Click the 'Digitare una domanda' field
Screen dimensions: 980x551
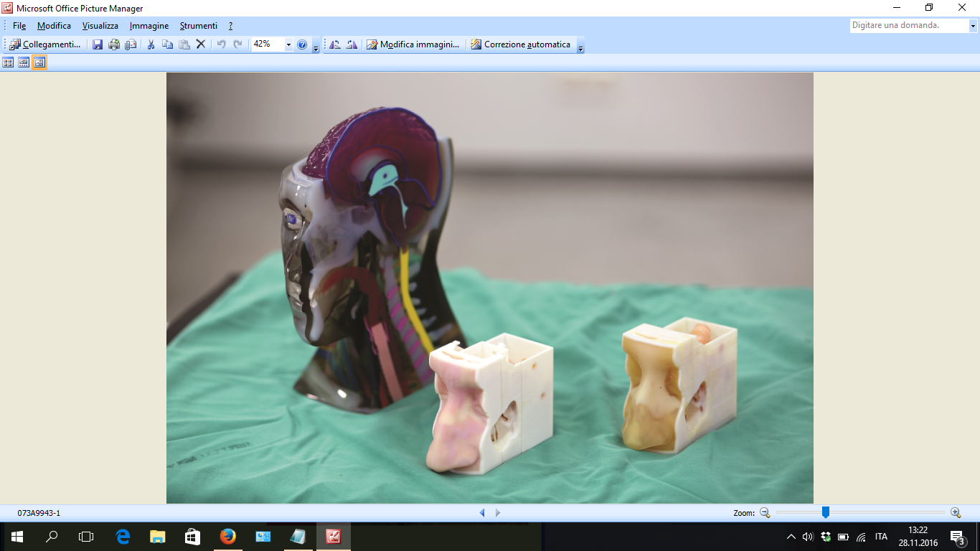909,25
